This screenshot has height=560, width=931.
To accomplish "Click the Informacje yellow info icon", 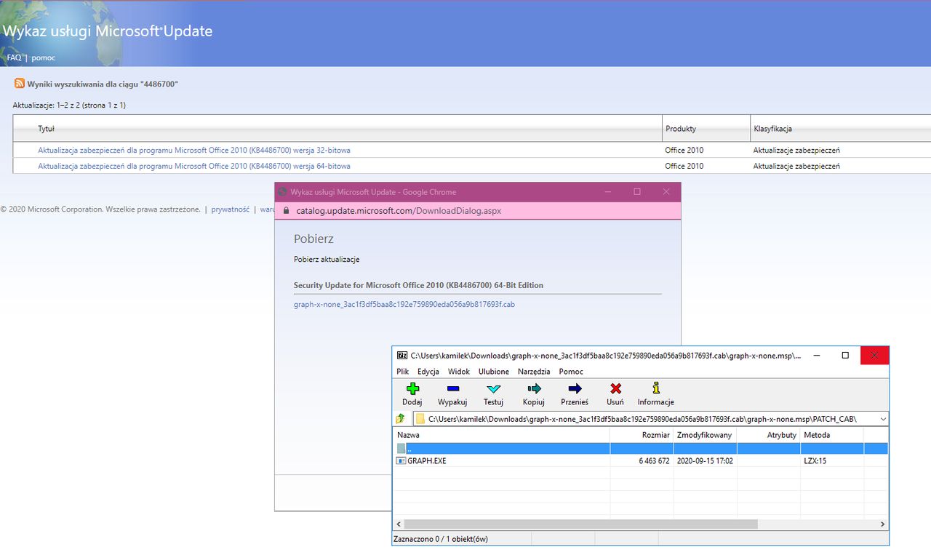I will click(656, 388).
